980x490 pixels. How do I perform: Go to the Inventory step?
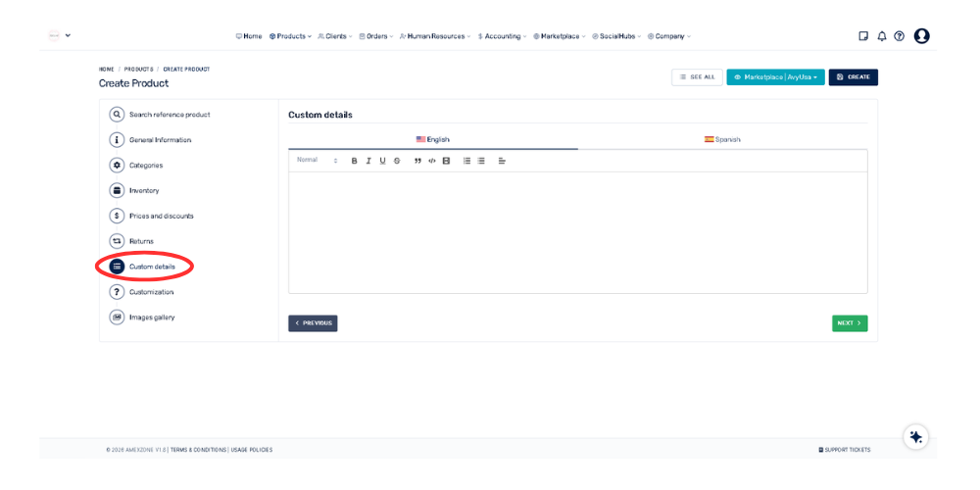(x=143, y=190)
